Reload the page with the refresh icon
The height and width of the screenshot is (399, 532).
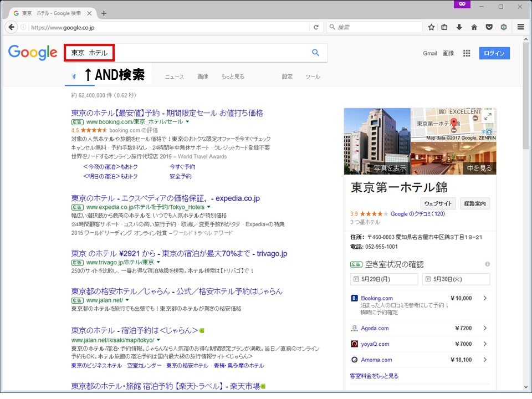point(316,27)
